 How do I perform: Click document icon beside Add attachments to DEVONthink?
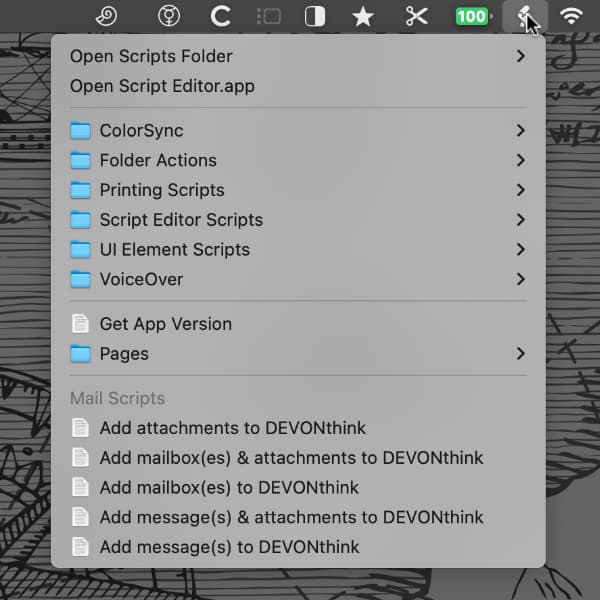point(80,428)
